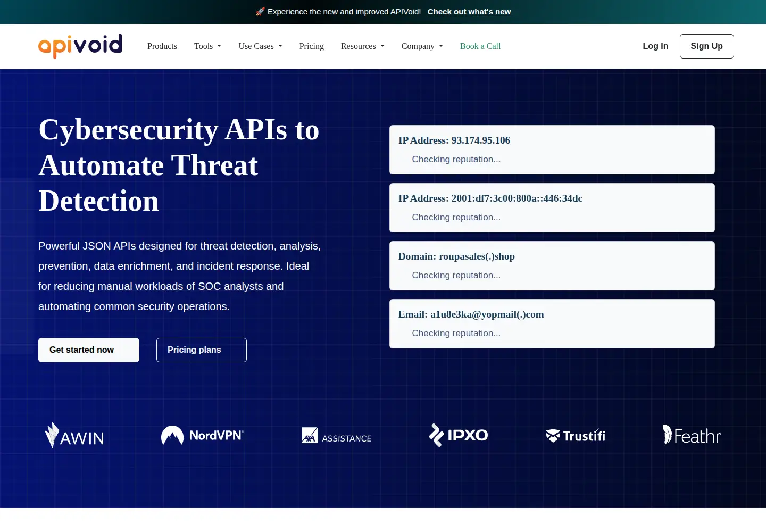Open the Company dropdown menu
766x532 pixels.
[422, 46]
